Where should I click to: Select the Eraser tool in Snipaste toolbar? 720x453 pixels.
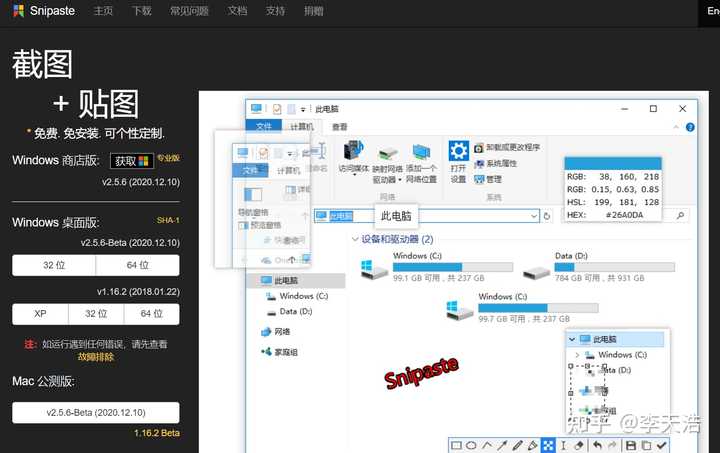[579, 445]
